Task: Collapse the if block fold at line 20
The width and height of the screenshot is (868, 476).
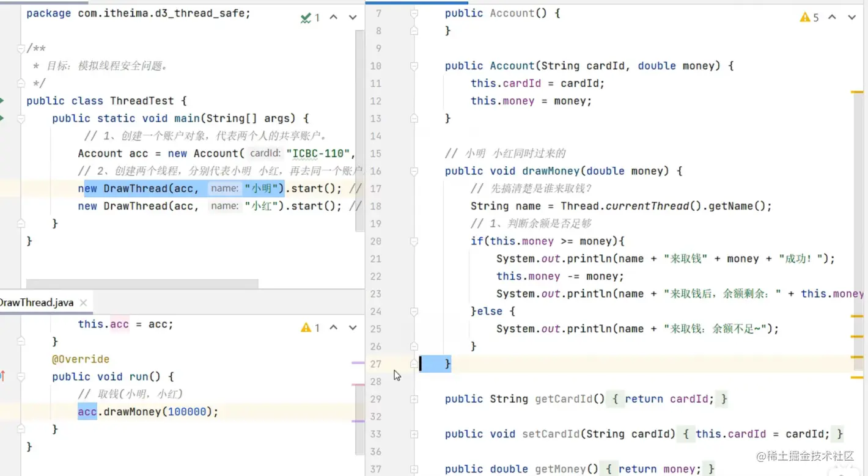Action: [414, 241]
